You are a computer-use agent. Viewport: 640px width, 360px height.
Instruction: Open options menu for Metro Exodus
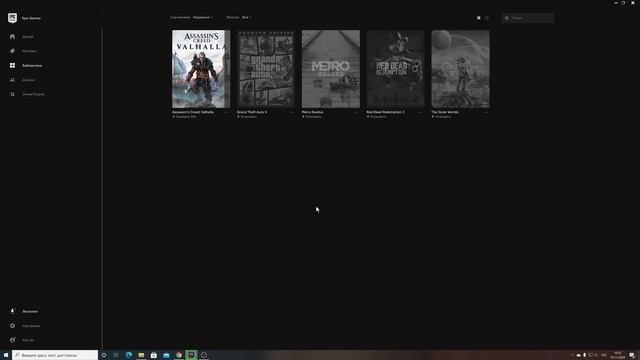point(356,112)
